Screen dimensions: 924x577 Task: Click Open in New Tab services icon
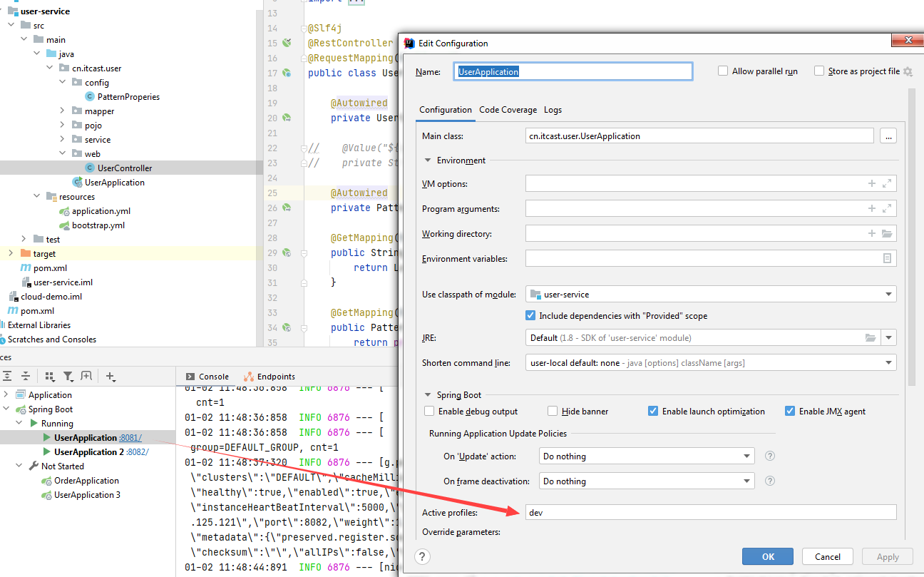(86, 376)
